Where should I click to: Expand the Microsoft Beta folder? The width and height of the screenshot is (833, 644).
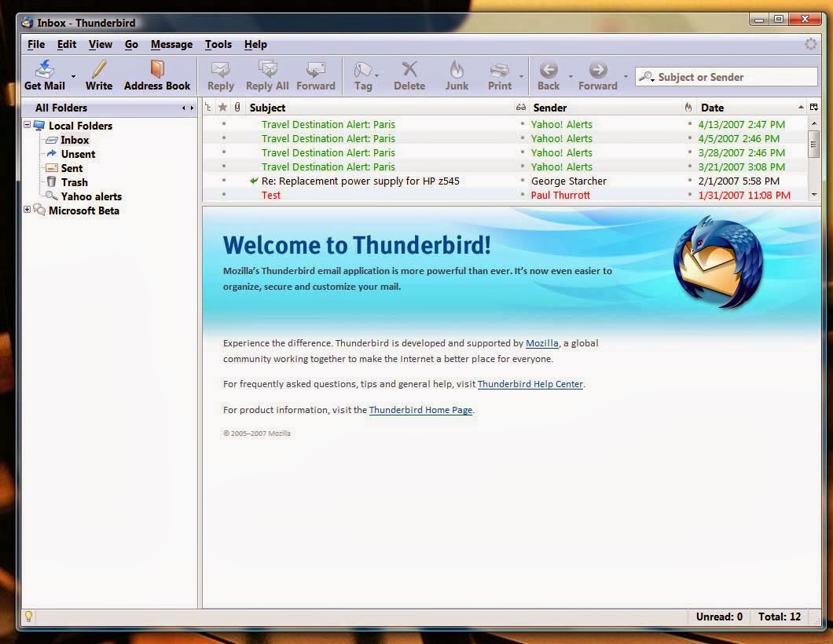[x=28, y=210]
